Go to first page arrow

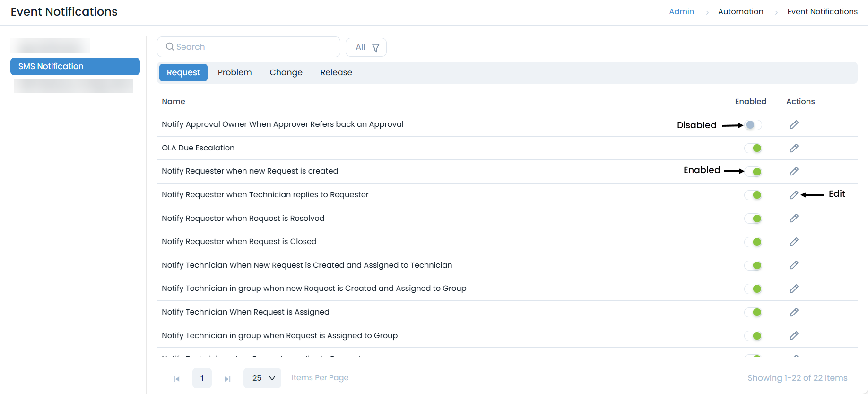click(x=176, y=379)
